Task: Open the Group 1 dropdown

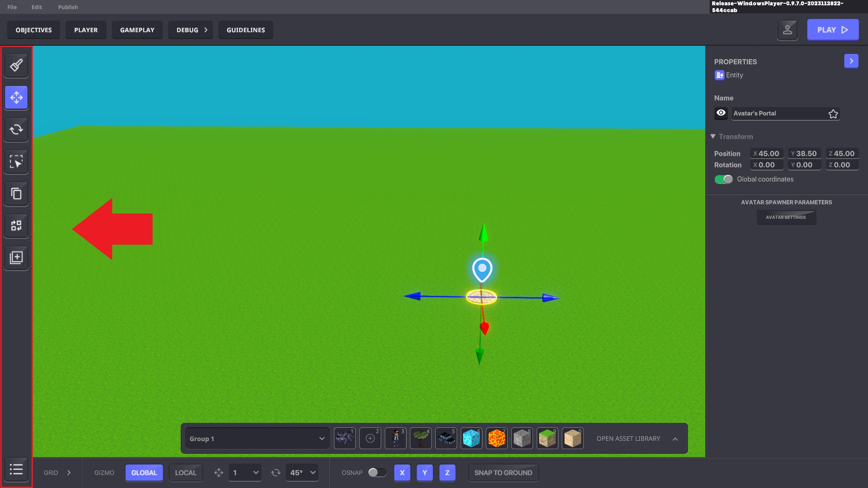Action: pos(257,438)
